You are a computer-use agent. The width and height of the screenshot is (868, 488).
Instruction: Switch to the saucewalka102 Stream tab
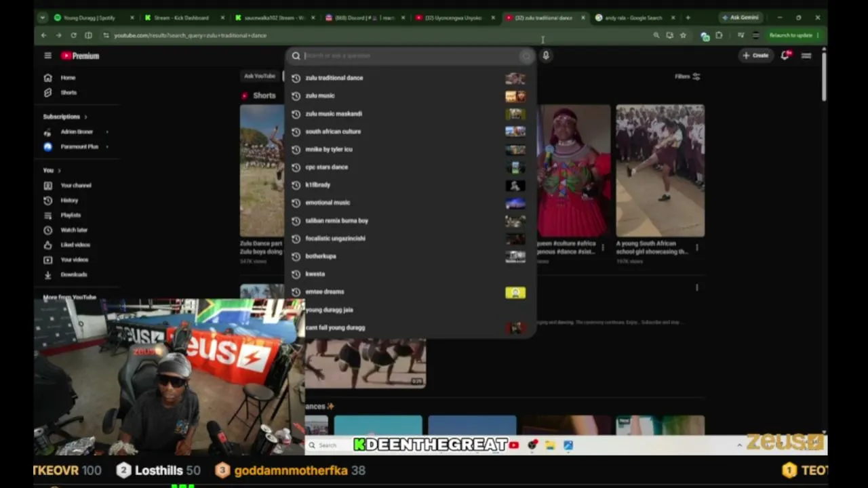(x=275, y=18)
